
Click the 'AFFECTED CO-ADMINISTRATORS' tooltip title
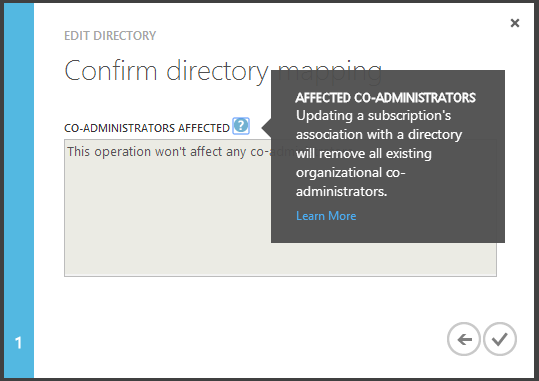[385, 98]
